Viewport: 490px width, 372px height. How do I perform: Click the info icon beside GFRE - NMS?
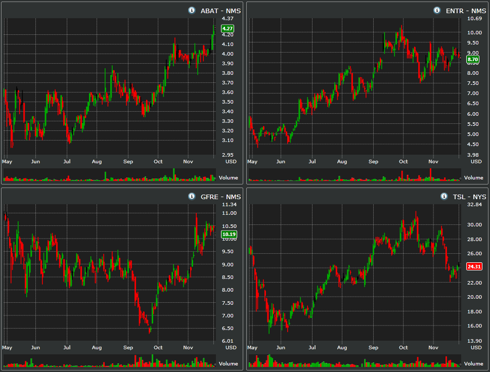[192, 196]
